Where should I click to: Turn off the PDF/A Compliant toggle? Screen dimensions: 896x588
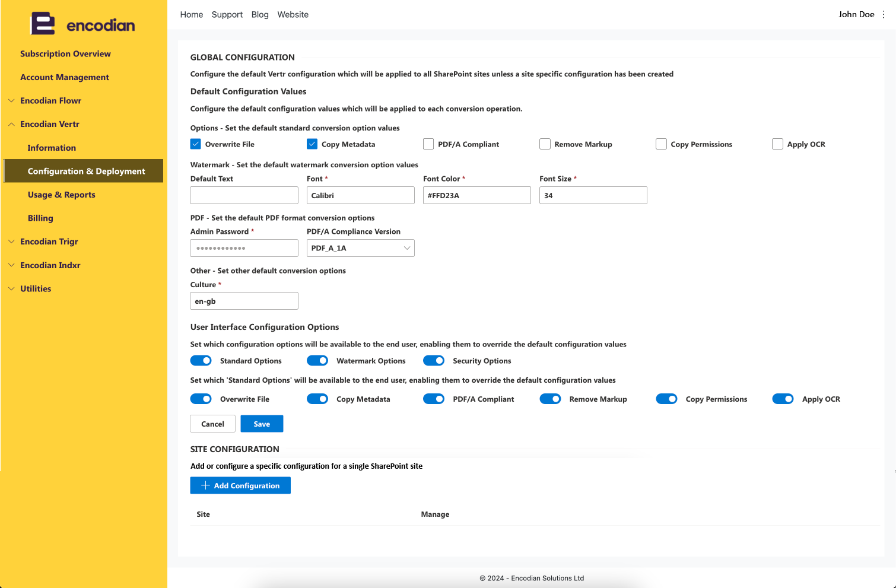[x=434, y=399]
